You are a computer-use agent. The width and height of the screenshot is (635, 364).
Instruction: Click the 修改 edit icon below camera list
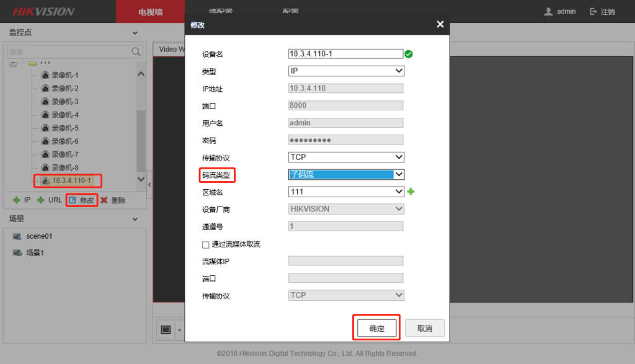tap(73, 200)
